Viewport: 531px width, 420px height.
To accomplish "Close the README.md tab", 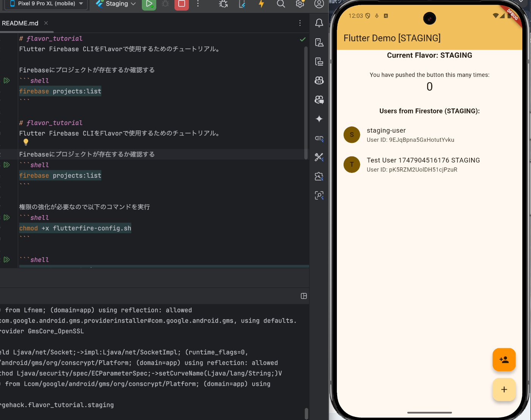I will click(46, 23).
